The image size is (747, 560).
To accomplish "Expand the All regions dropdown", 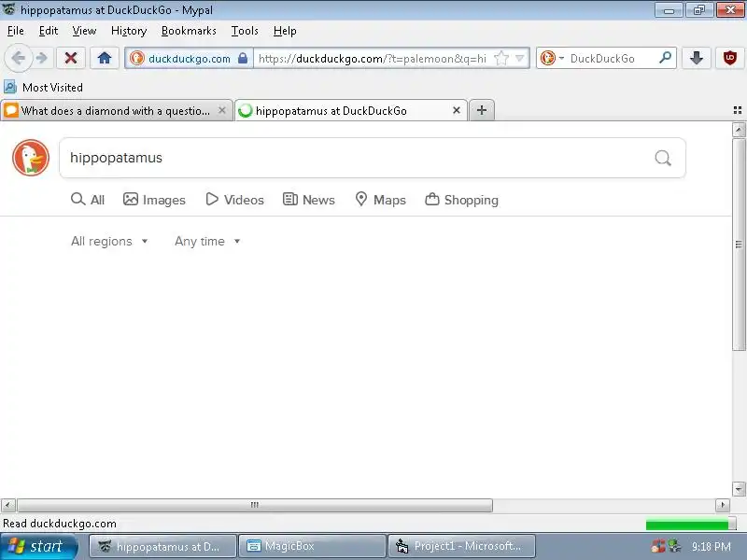I will 109,242.
